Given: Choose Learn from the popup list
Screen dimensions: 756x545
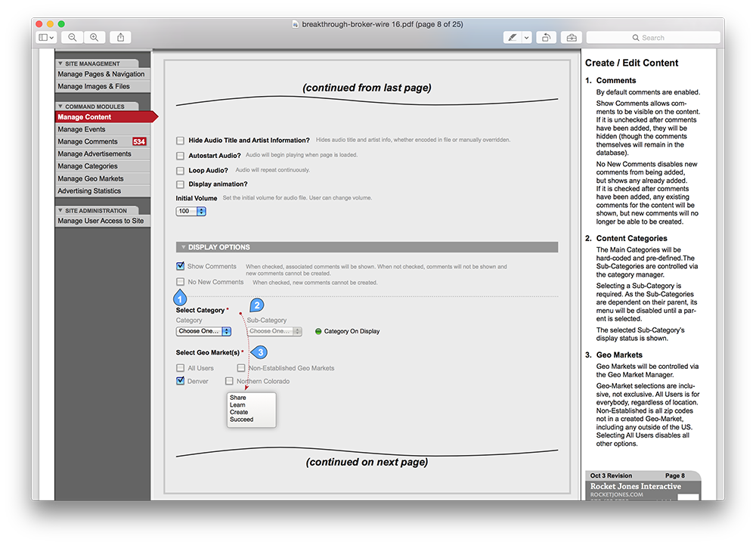Looking at the screenshot, I should [x=237, y=405].
